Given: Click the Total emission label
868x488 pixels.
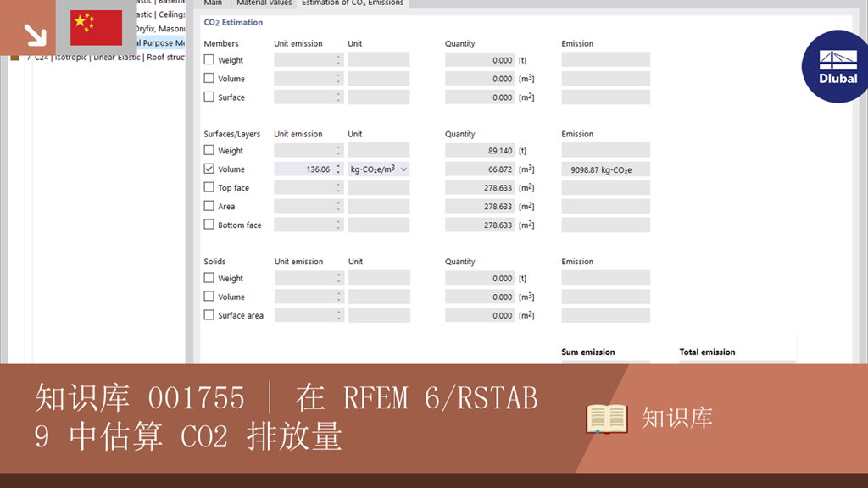Looking at the screenshot, I should tap(707, 352).
